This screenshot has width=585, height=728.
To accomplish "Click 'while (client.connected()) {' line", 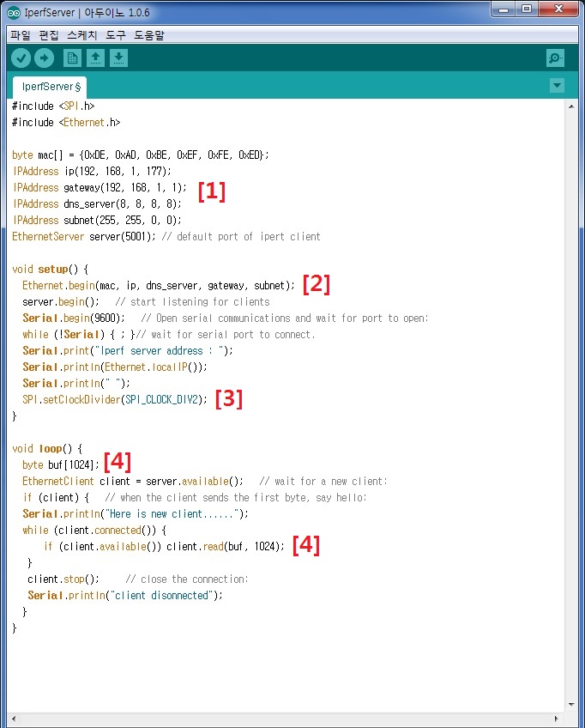I will (94, 531).
